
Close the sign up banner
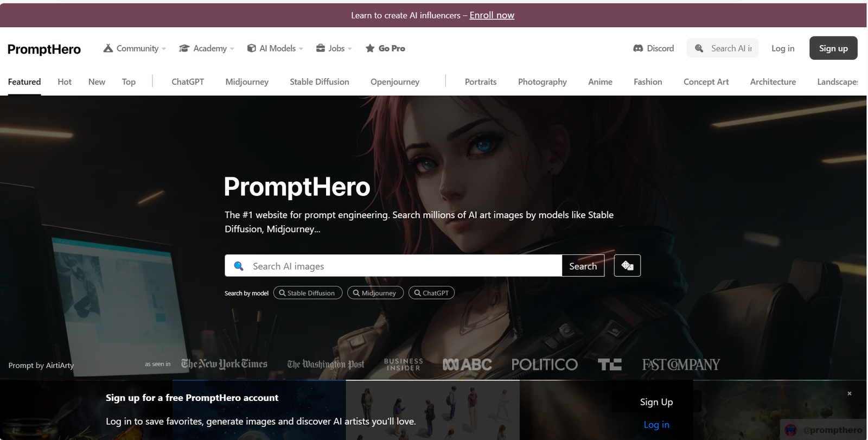850,393
